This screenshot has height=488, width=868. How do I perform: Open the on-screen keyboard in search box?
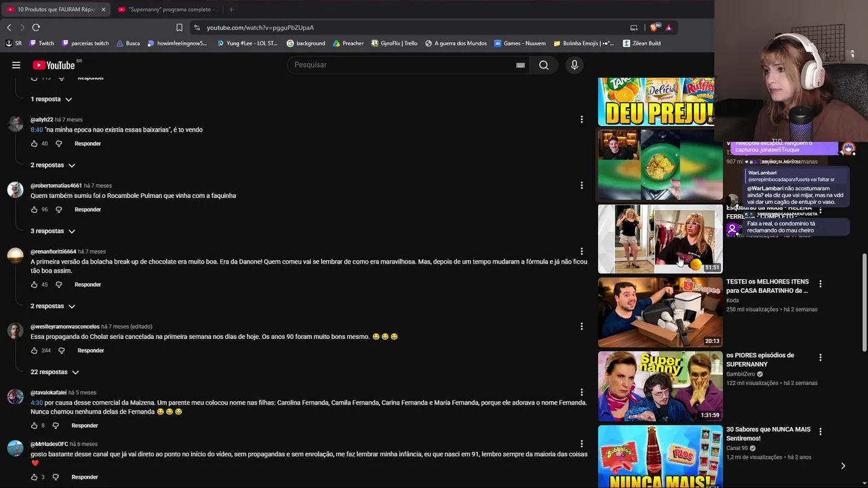tap(520, 65)
